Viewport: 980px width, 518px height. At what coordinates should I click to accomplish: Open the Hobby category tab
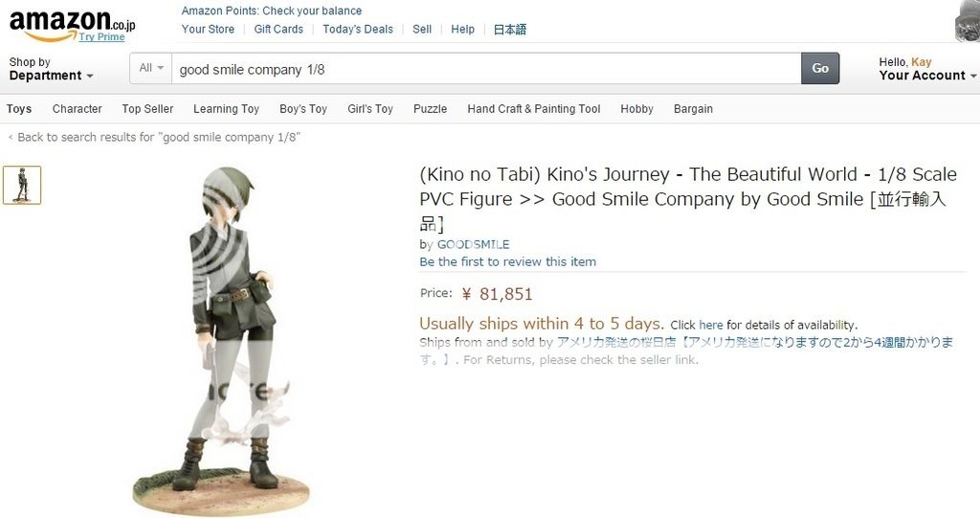636,109
